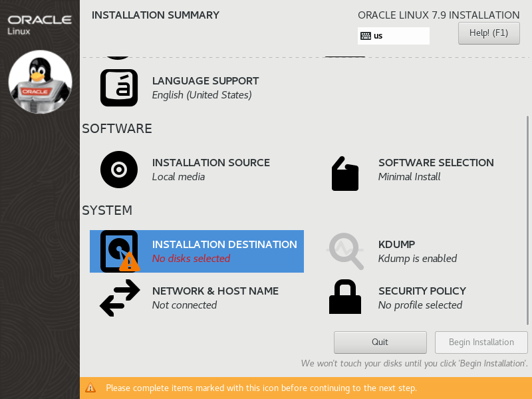The height and width of the screenshot is (399, 532).
Task: Click the SYSTEM section heading
Action: [107, 210]
